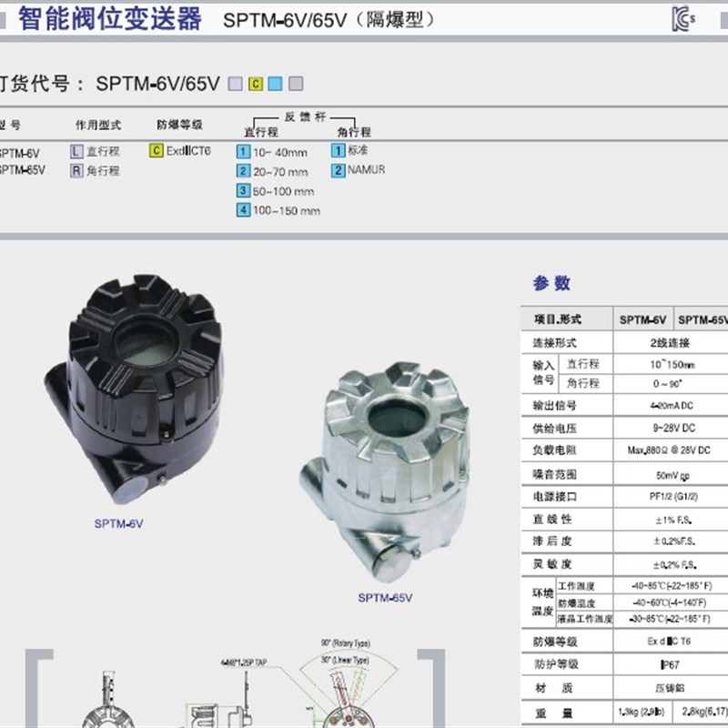
Task: Click the 30° (Linear Type) diagram label
Action: [x=345, y=660]
